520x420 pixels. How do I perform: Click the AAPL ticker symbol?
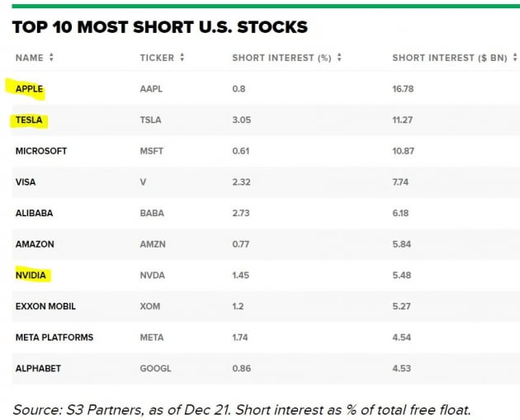[x=152, y=89]
